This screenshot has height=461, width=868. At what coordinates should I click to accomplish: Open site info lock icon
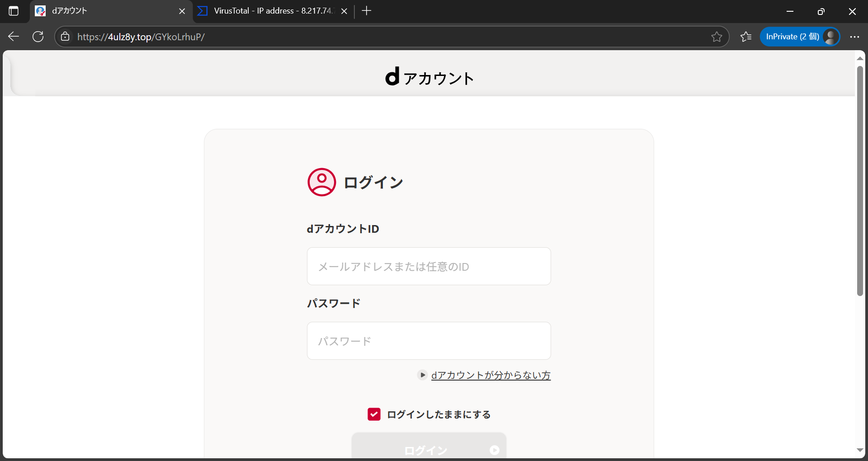click(x=66, y=37)
